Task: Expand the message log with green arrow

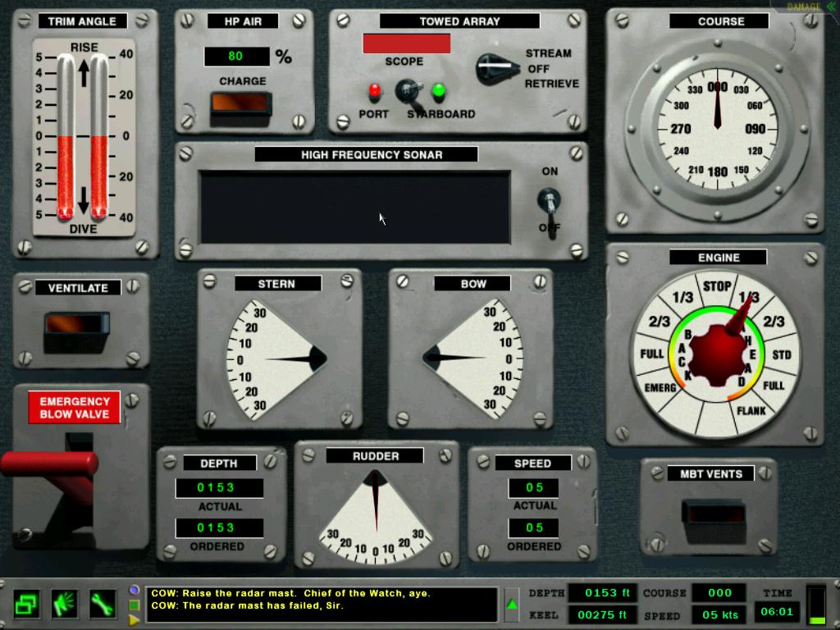Action: (512, 605)
